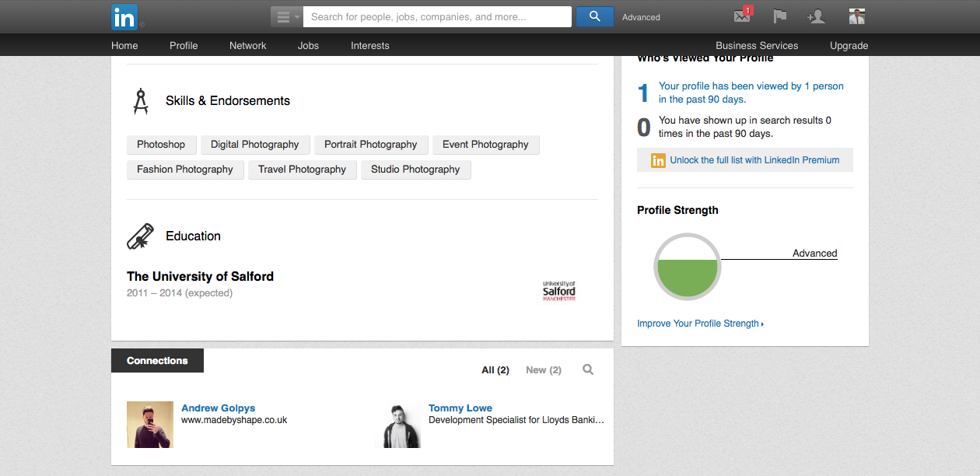Select the All (2) connections tab
The height and width of the screenshot is (476, 980).
(x=495, y=370)
